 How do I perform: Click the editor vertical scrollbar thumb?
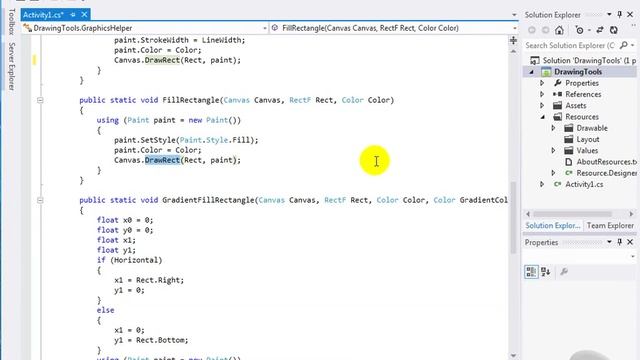[513, 218]
